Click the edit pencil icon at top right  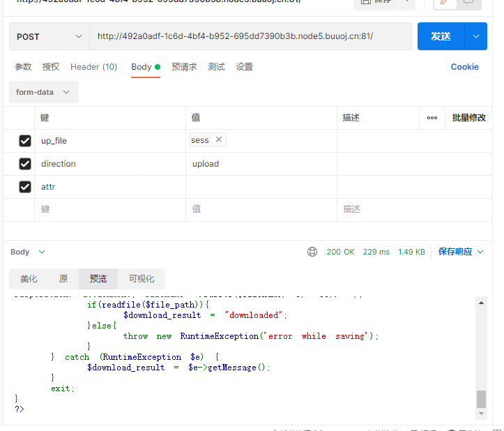(x=444, y=2)
